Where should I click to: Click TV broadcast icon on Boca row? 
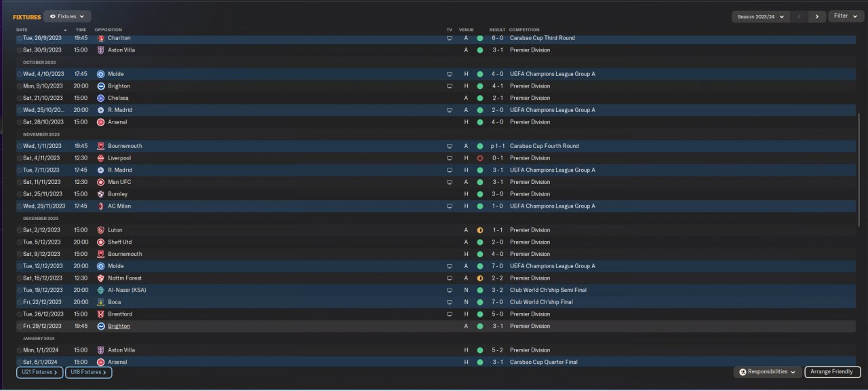449,302
